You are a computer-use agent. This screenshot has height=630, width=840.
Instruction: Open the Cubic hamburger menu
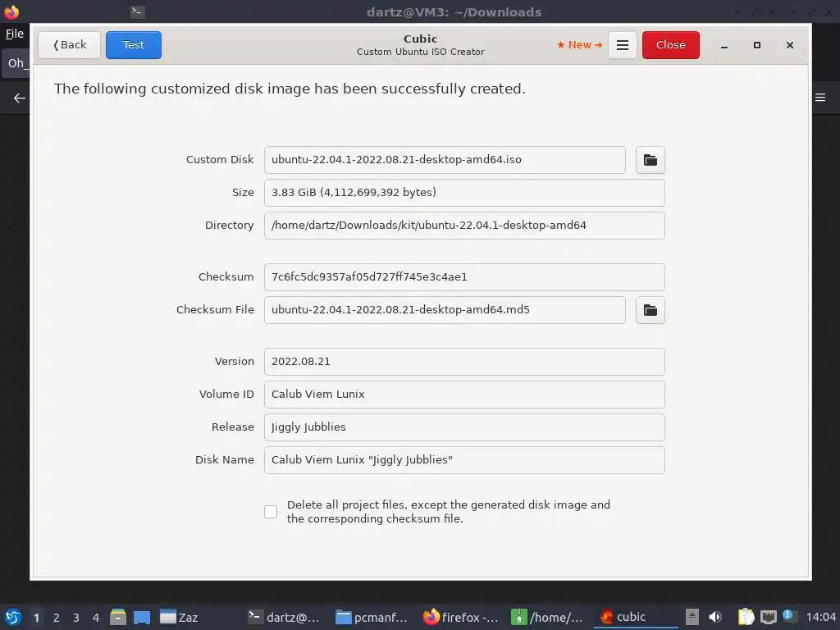(623, 45)
